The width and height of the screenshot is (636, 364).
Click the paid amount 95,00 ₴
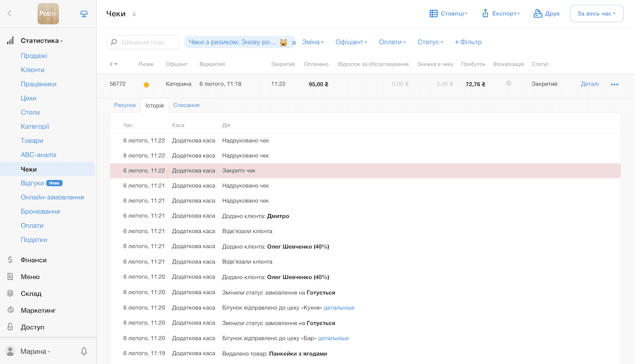[319, 84]
